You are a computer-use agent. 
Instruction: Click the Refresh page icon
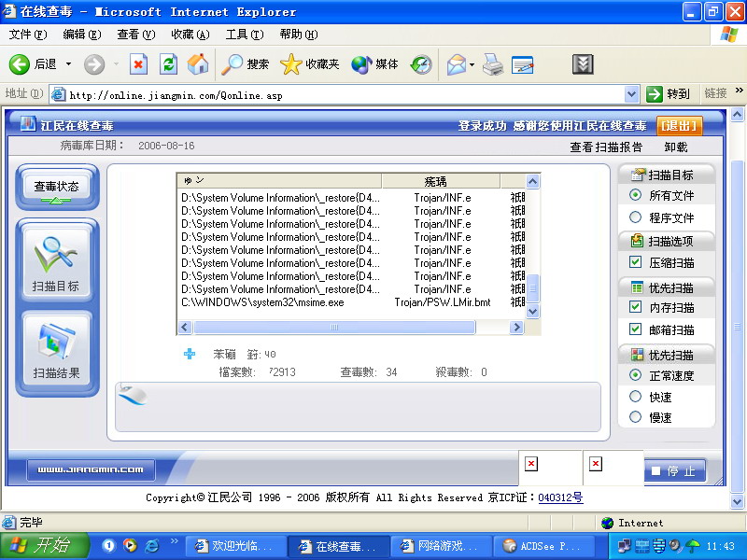[168, 64]
